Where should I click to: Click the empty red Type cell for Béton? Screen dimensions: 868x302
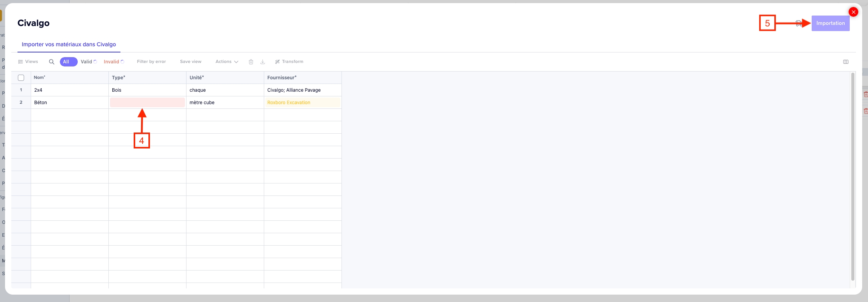click(147, 103)
